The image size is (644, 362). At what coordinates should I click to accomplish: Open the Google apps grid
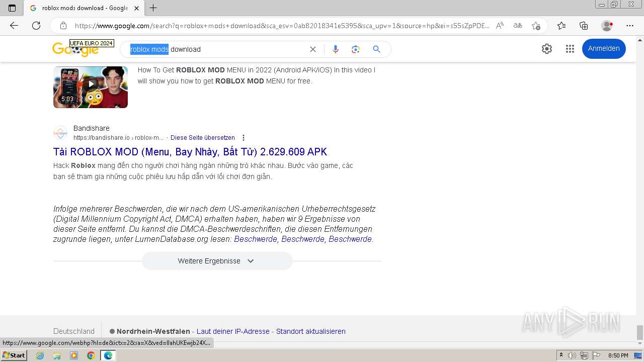pyautogui.click(x=570, y=49)
